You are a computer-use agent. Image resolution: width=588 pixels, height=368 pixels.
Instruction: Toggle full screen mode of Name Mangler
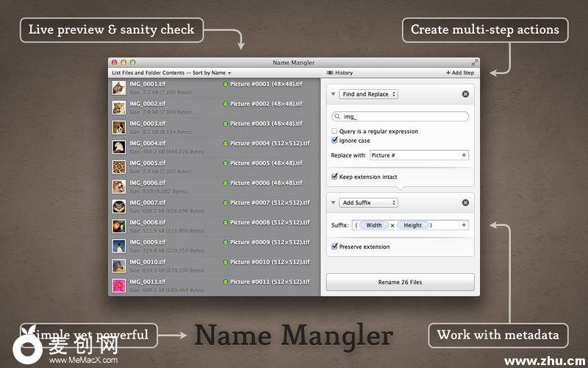475,63
